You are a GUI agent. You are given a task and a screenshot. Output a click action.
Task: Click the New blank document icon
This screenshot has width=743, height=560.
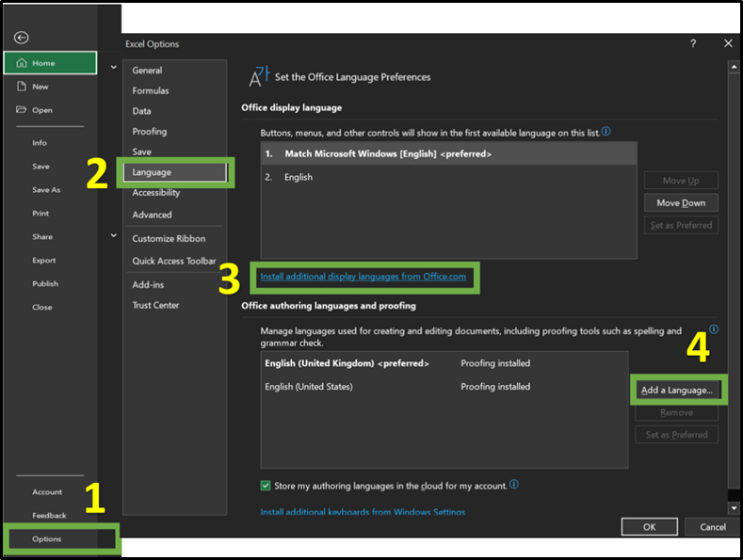coord(22,87)
